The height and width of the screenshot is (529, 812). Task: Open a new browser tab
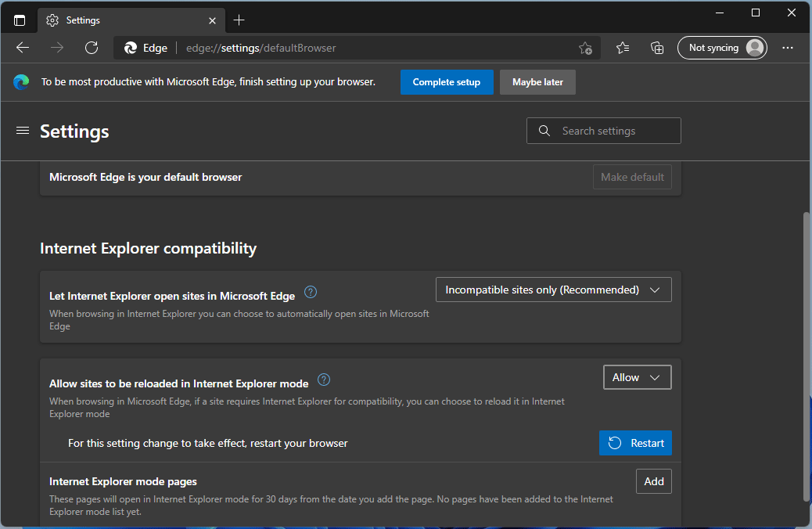(239, 20)
